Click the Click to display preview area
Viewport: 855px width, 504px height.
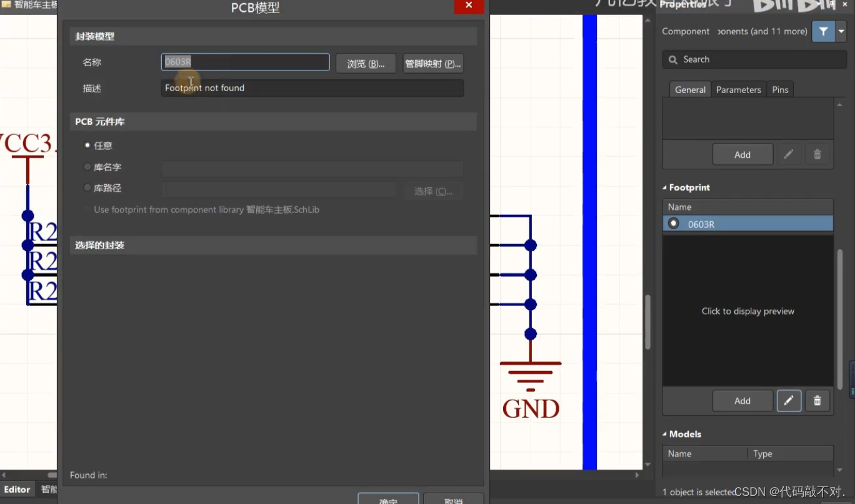747,311
